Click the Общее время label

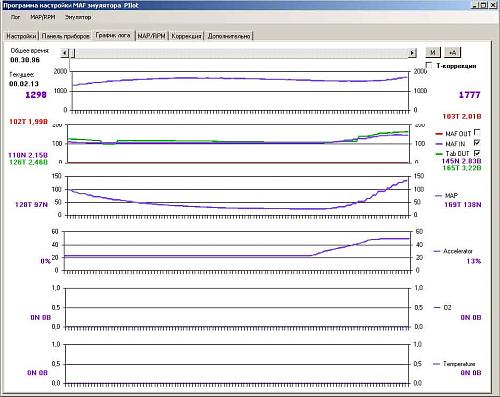30,51
